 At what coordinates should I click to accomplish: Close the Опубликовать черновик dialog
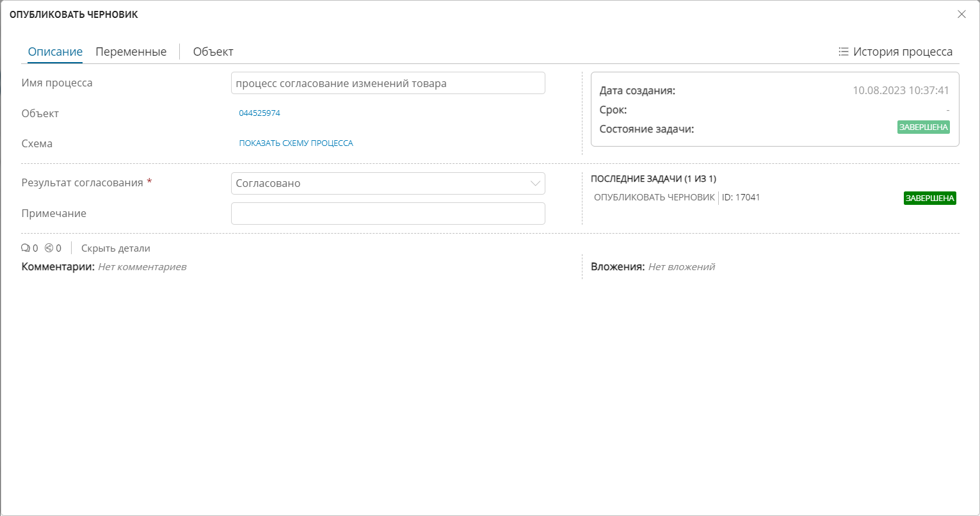coord(961,14)
